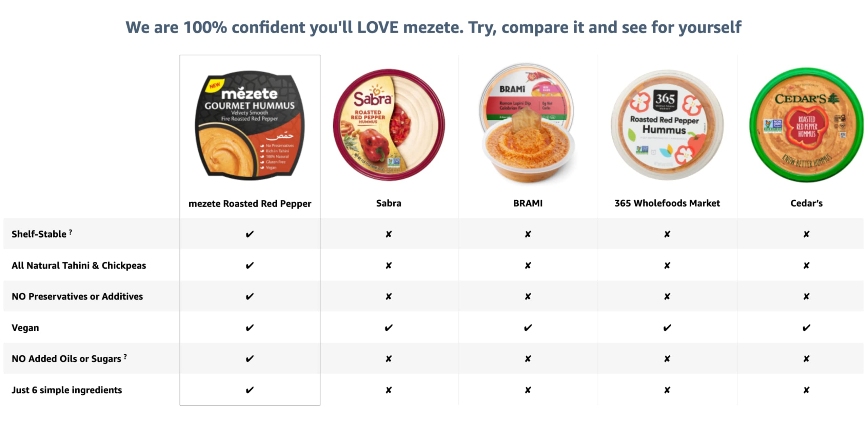Screen dimensions: 868x434
Task: Click the headline about loving mezete
Action: (x=433, y=27)
